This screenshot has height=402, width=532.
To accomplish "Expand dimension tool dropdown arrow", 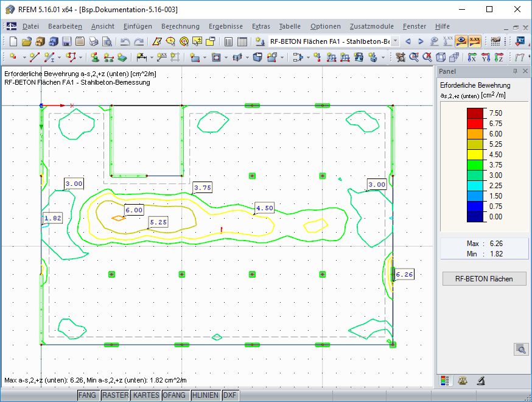I will click(x=152, y=57).
